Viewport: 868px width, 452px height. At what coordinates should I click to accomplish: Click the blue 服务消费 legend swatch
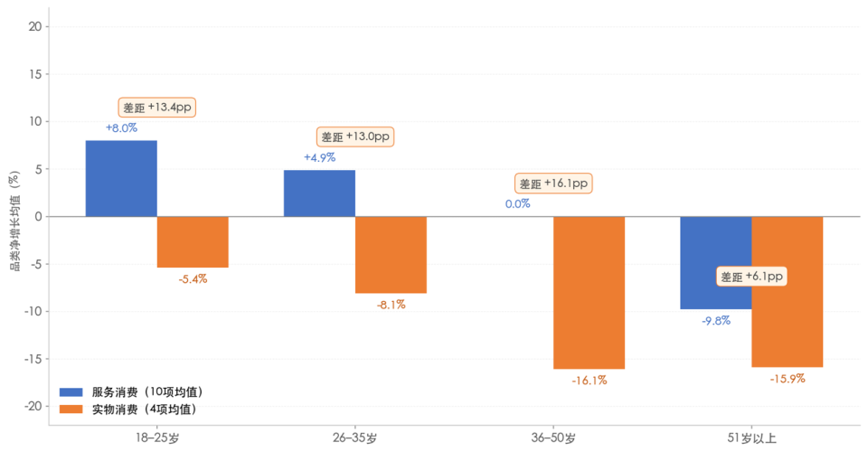[71, 392]
